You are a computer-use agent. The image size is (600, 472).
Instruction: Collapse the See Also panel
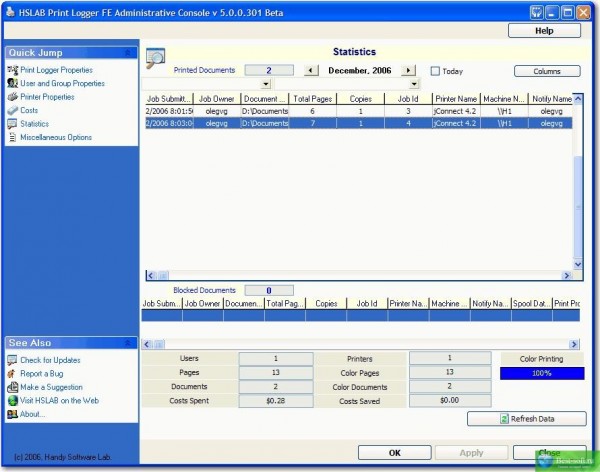tap(128, 343)
